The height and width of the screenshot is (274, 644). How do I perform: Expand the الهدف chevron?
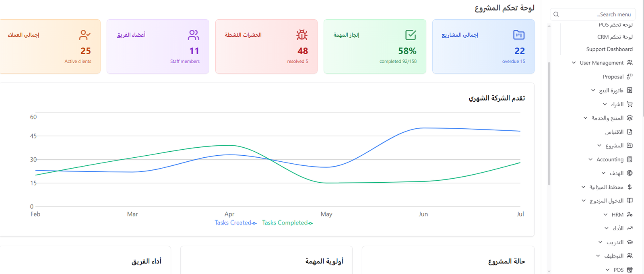pyautogui.click(x=603, y=173)
